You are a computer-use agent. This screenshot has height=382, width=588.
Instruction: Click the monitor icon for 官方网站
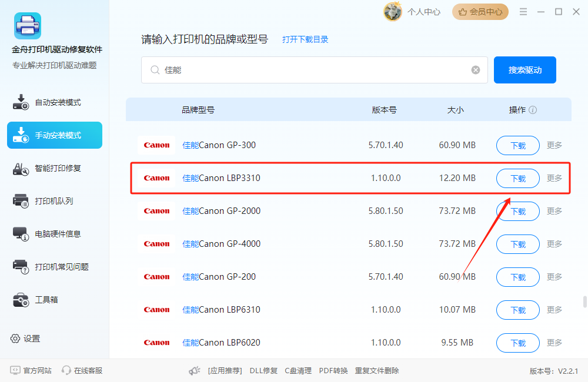click(x=15, y=370)
